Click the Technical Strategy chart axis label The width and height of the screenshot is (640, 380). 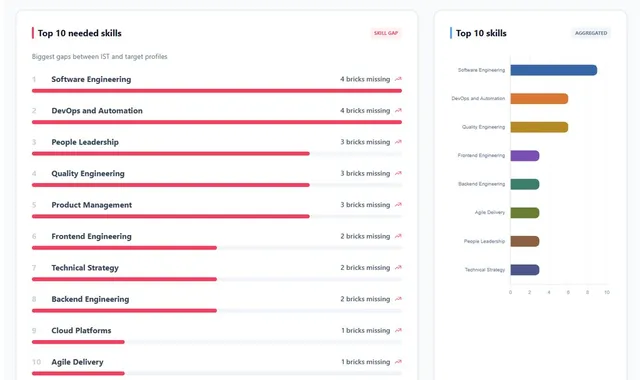[x=485, y=270]
